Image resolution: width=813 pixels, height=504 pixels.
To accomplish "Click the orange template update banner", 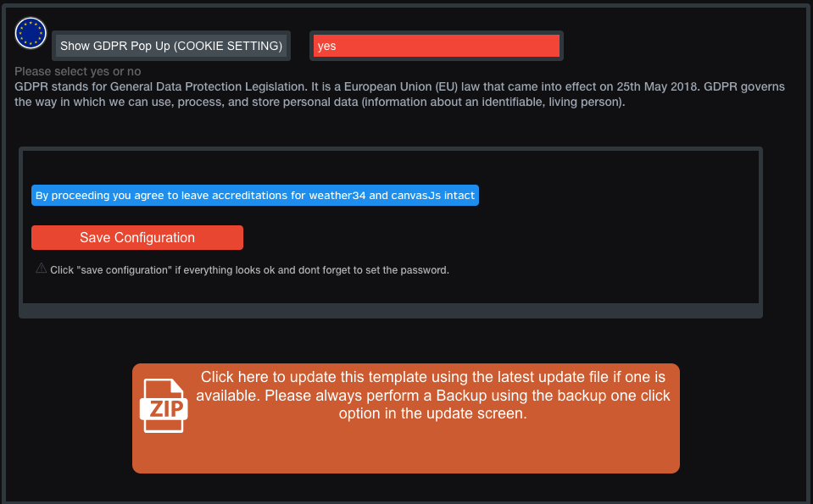I will [406, 418].
